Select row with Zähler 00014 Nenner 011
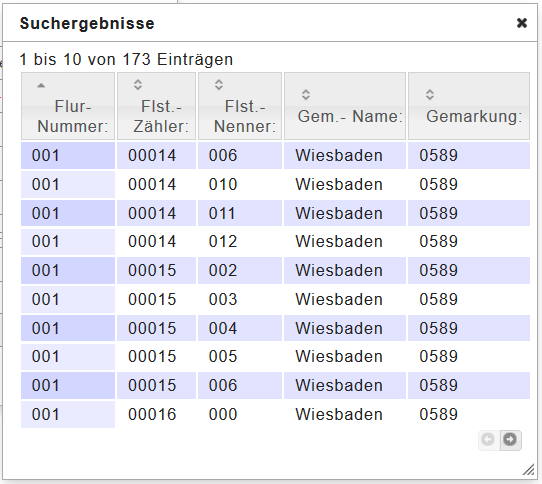Screen dimensions: 542x484 (x=275, y=213)
